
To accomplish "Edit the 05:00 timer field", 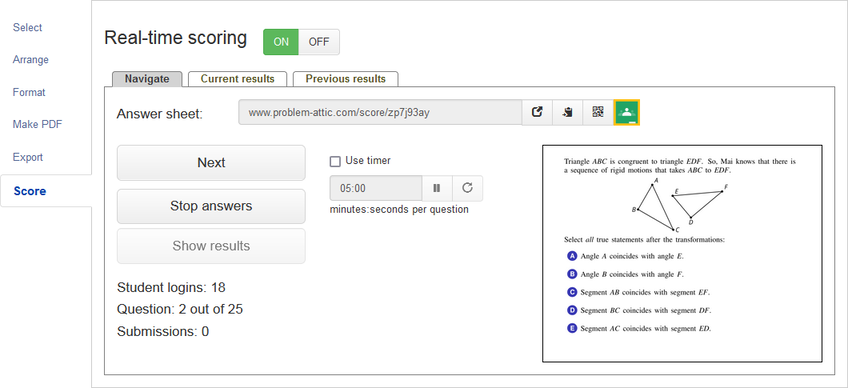I will click(376, 188).
